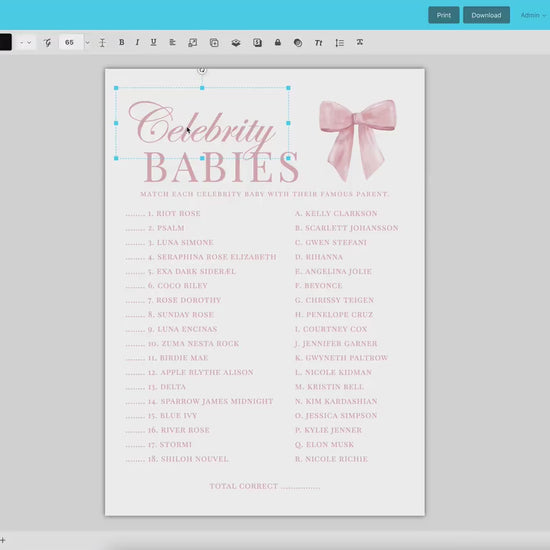Click the Tt text case icon
The width and height of the screenshot is (550, 550).
pos(318,43)
